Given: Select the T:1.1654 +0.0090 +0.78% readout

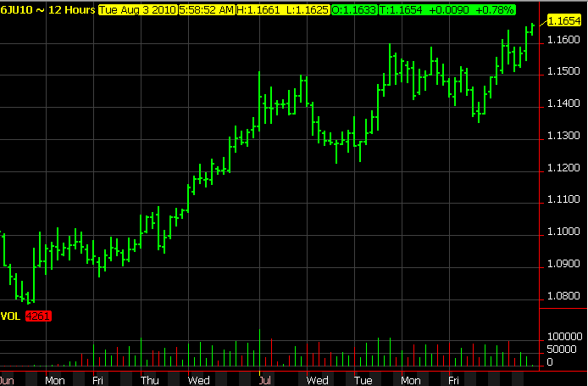Looking at the screenshot, I should pyautogui.click(x=447, y=10).
